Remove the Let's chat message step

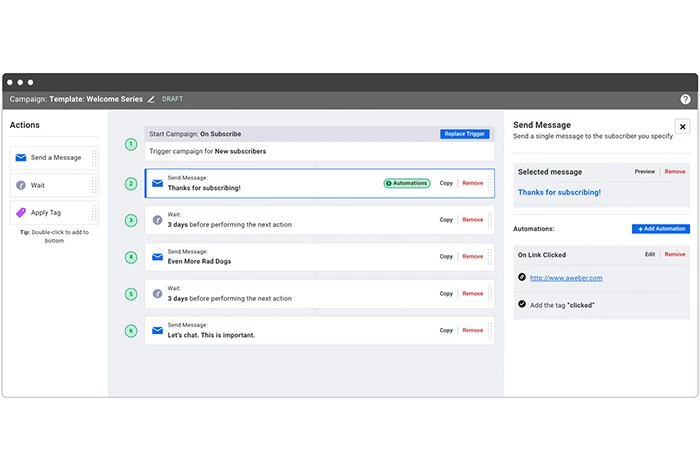472,331
